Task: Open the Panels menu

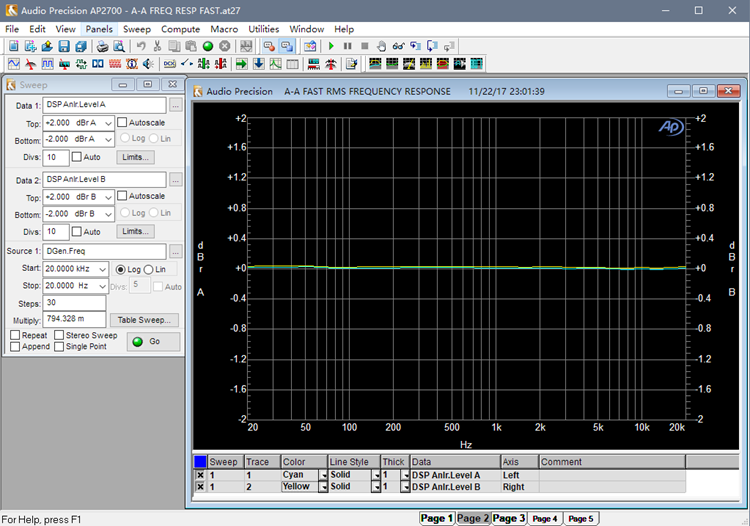Action: pos(99,29)
